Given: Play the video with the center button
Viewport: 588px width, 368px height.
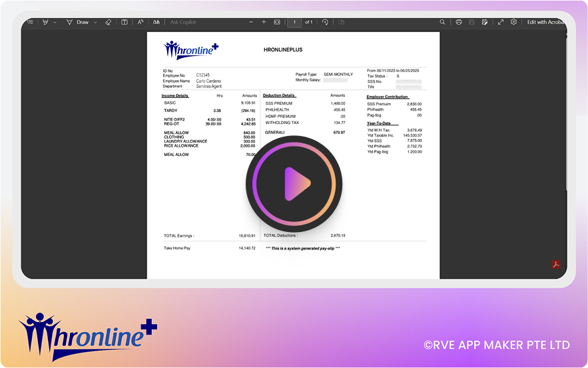Looking at the screenshot, I should tap(294, 184).
